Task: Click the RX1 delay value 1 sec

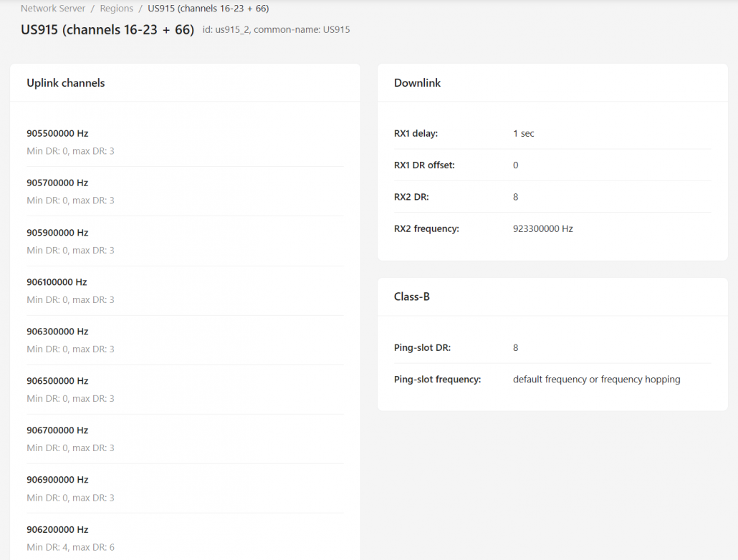Action: [x=524, y=134]
